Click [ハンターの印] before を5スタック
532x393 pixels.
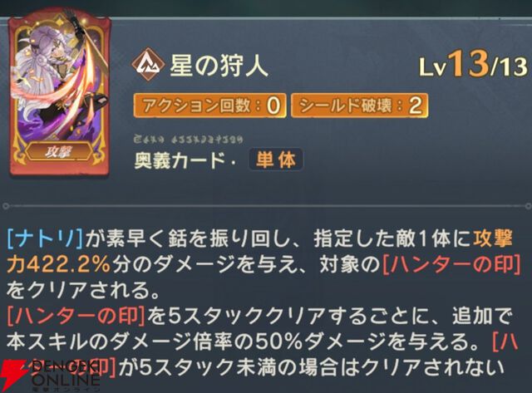(x=76, y=317)
